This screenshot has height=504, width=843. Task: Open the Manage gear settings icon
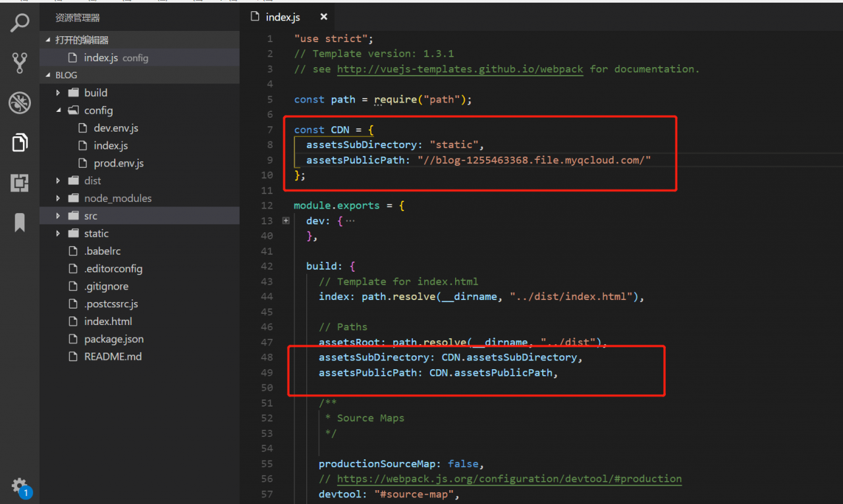(20, 486)
